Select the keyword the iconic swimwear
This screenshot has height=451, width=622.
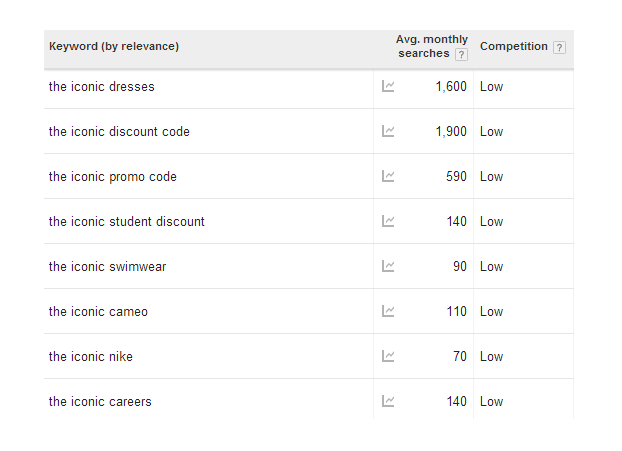(x=108, y=267)
